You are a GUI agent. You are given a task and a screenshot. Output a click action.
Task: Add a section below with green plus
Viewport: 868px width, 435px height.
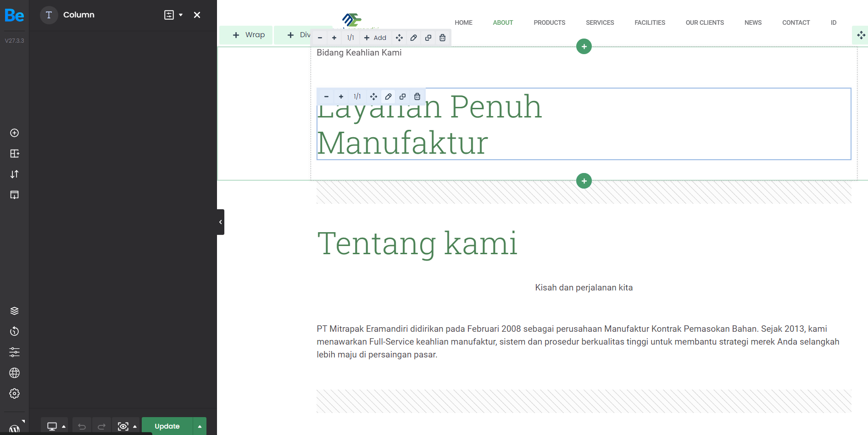584,181
